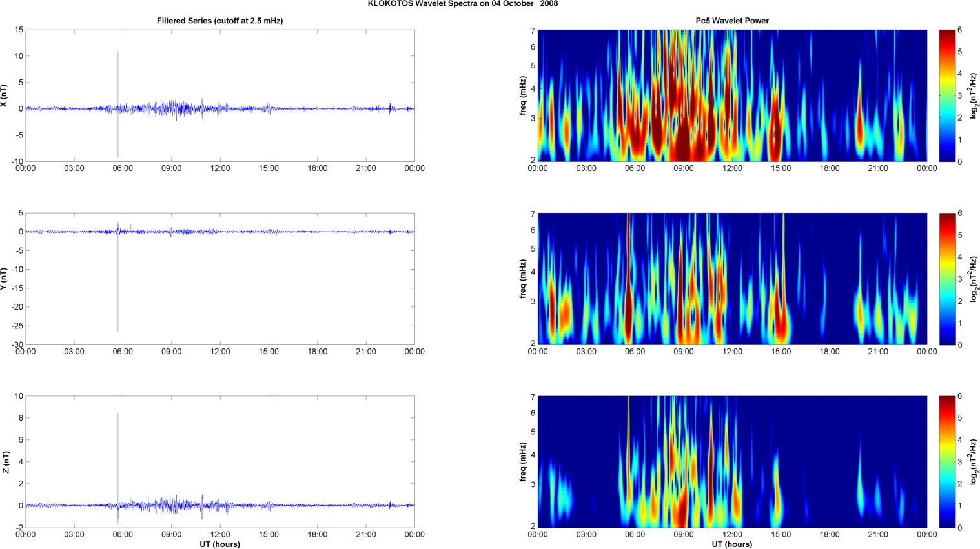Click the 15:00 tick beneath the Y series plot
The image size is (980, 549).
[269, 352]
